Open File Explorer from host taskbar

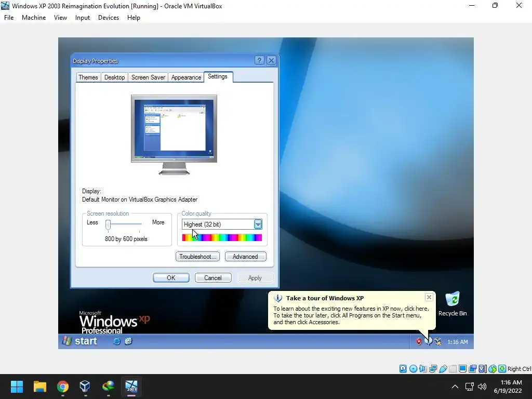(39, 387)
